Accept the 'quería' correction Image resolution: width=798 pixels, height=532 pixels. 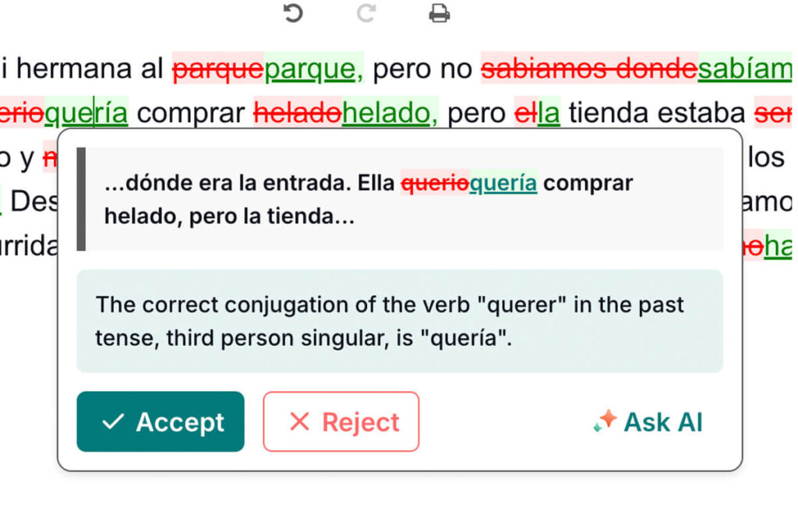(x=160, y=421)
